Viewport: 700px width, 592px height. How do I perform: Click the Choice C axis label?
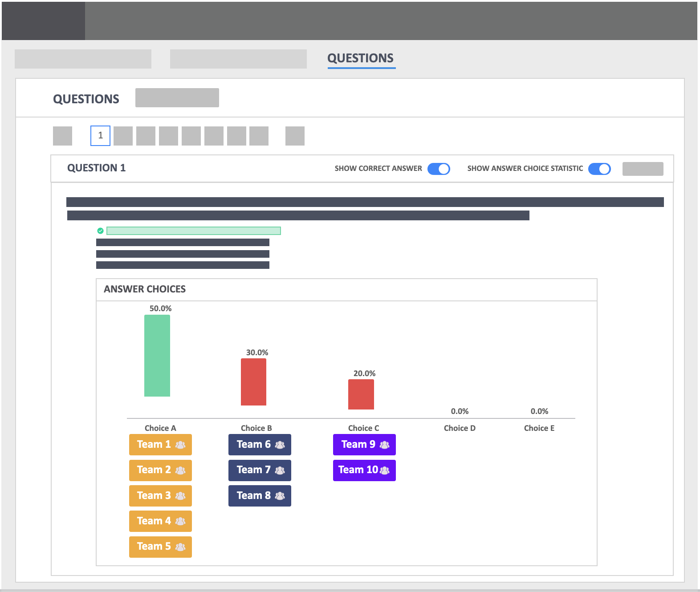tap(364, 428)
